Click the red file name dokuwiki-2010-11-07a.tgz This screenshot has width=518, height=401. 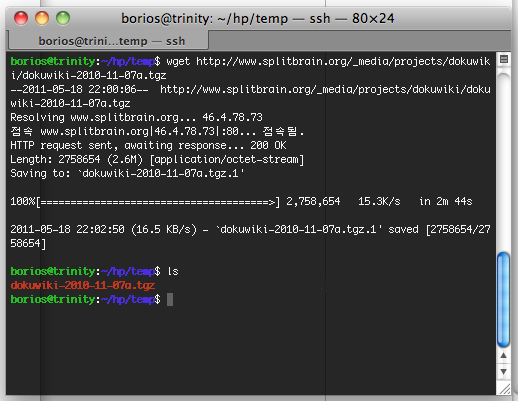[x=83, y=285]
